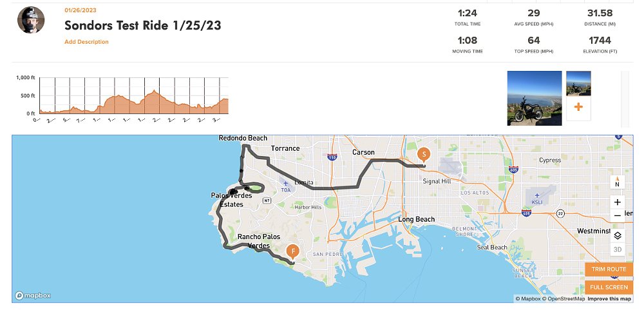
Task: Open Improve this map link
Action: click(609, 299)
